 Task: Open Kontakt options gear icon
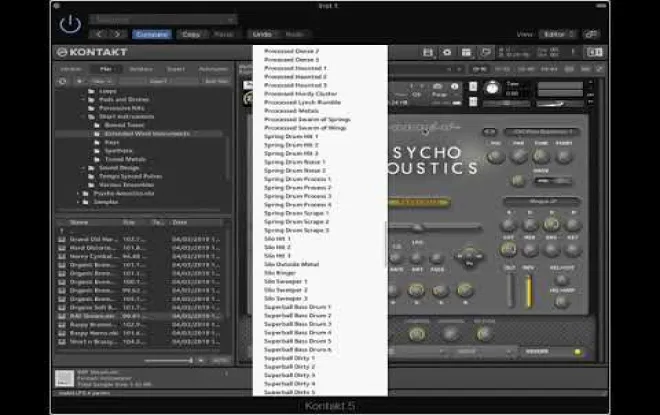[447, 52]
